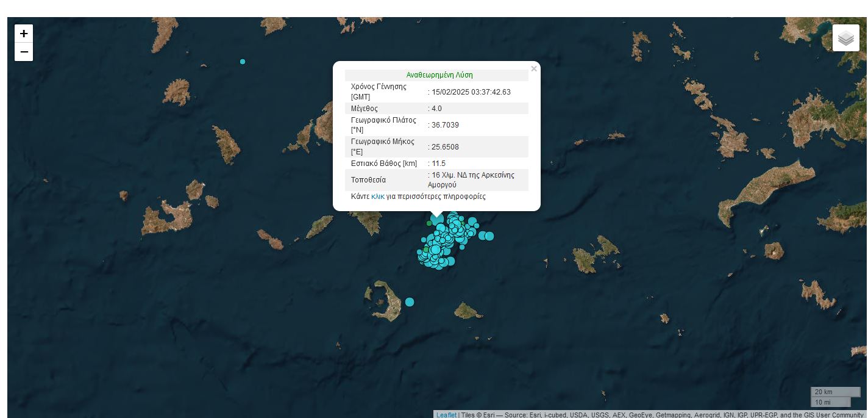Screen dimensions: 868x418
Task: Click the 'κλικ' link for more information
Action: 377,196
